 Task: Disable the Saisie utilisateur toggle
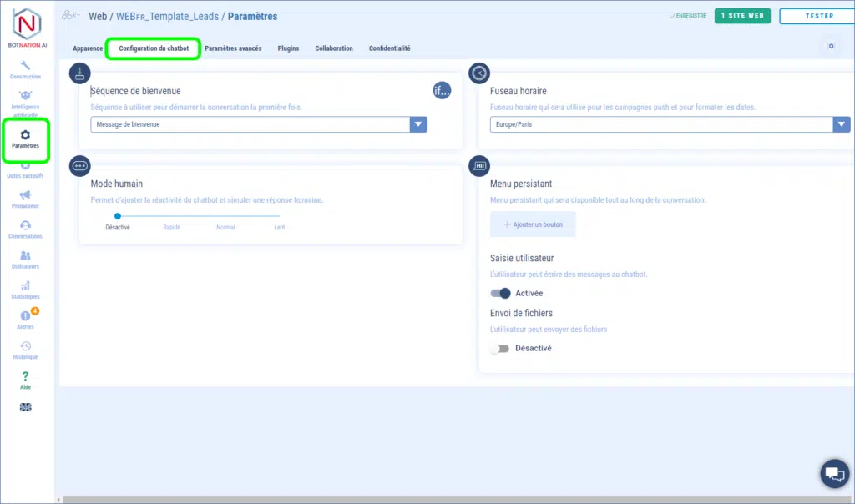tap(500, 294)
